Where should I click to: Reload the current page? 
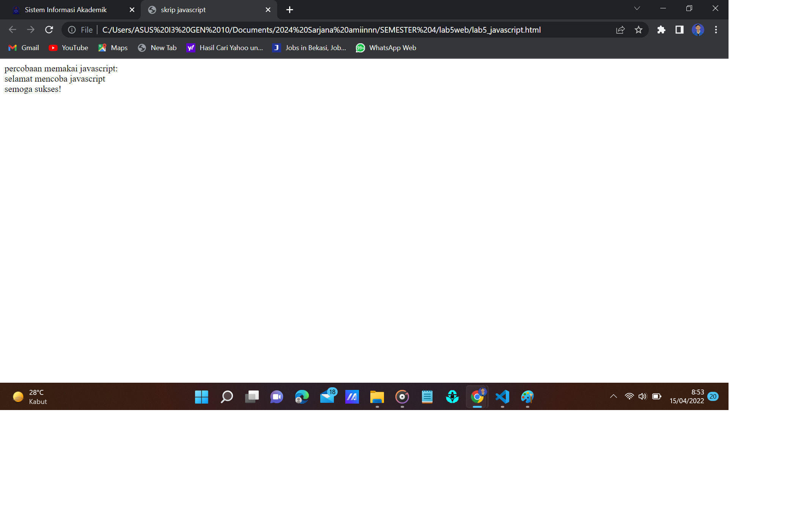[x=49, y=30]
